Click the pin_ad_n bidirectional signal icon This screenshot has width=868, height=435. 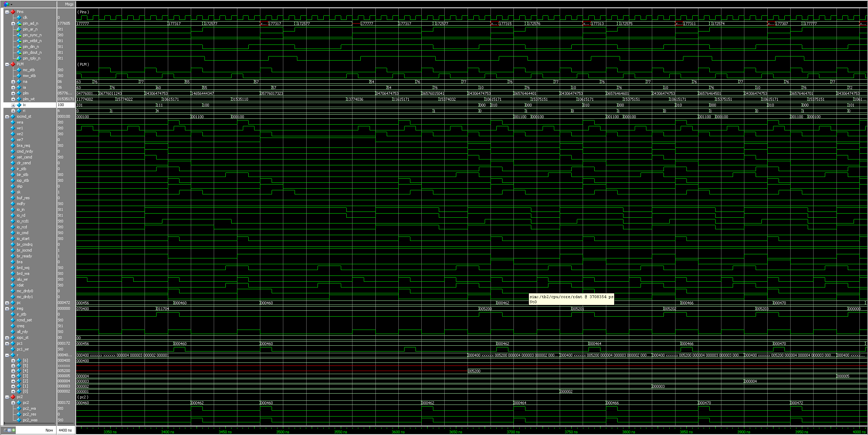tap(19, 23)
